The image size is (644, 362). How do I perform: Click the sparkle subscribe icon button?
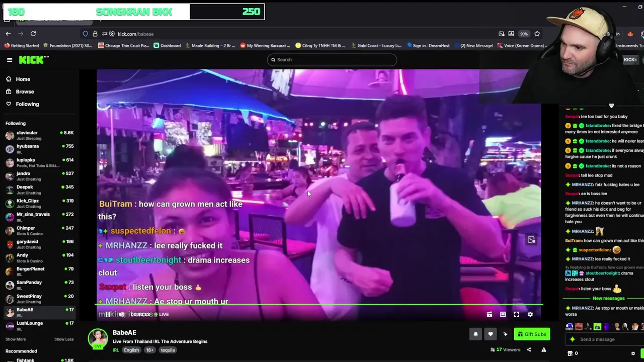tap(506, 334)
